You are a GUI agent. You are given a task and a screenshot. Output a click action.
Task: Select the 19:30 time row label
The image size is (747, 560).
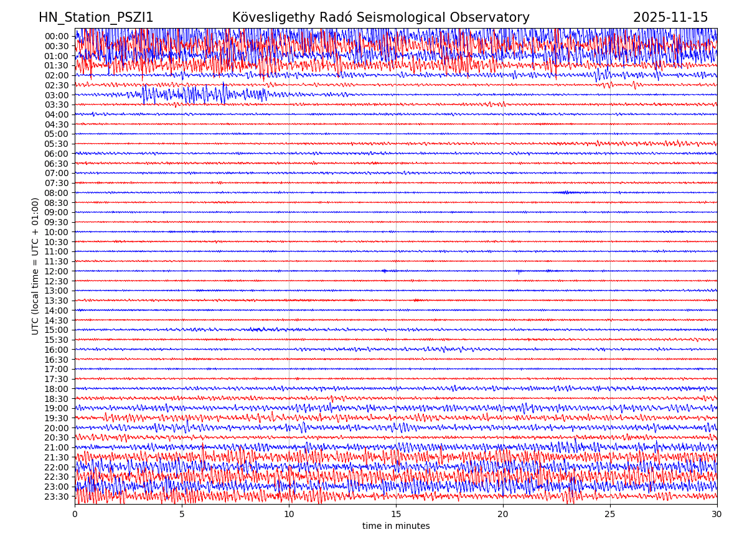[x=56, y=418]
